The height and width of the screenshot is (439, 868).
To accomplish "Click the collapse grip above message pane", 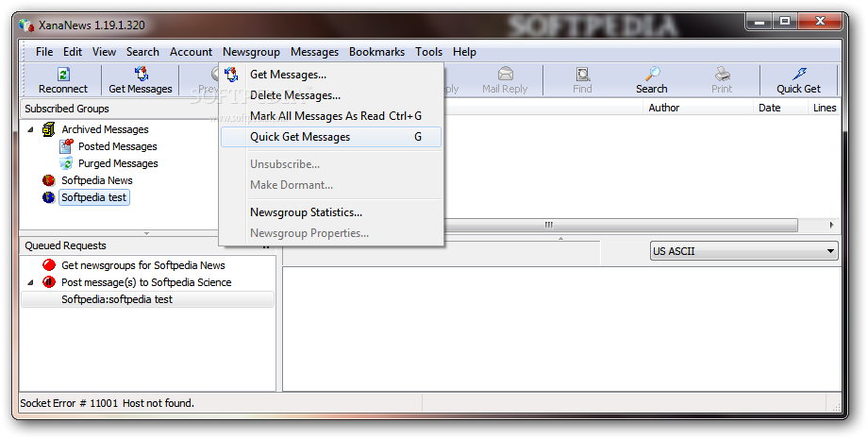I will click(560, 238).
